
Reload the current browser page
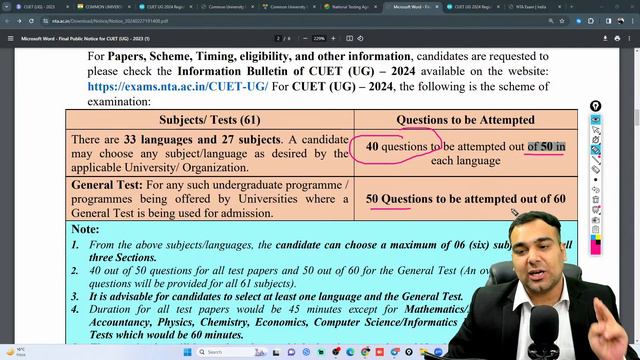[x=31, y=21]
